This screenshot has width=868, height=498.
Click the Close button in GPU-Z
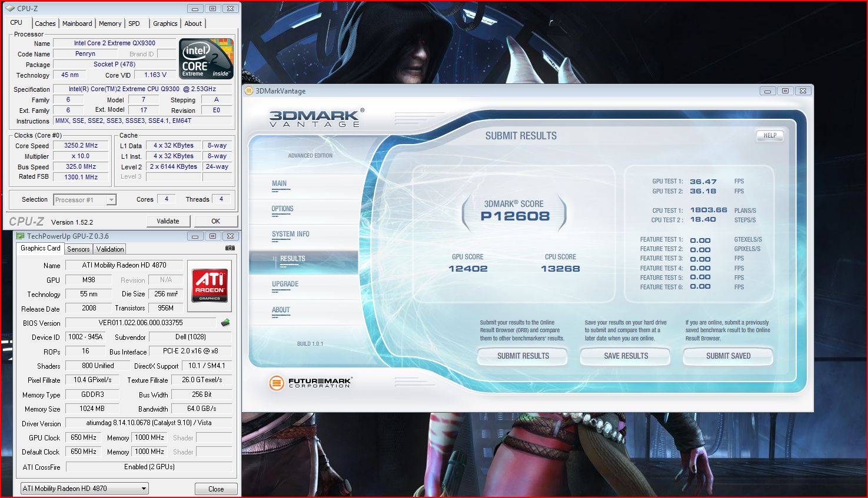click(216, 489)
